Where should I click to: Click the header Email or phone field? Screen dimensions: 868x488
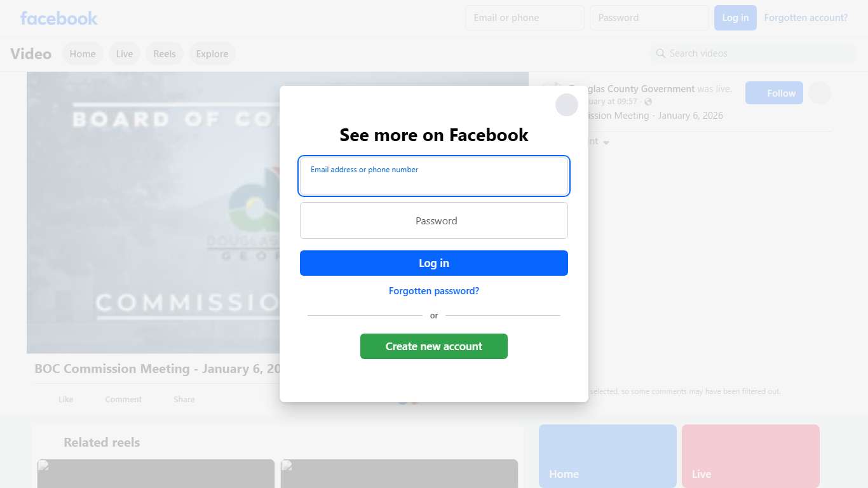click(x=525, y=18)
